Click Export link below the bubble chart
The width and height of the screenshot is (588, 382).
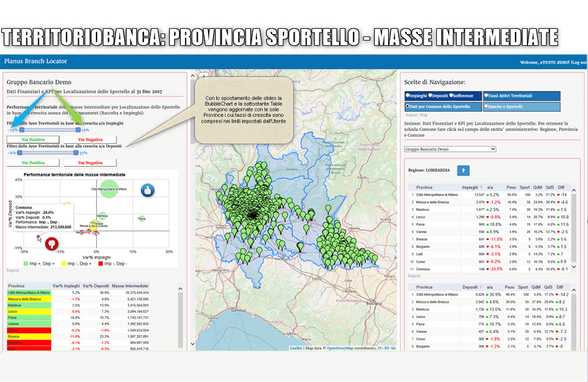point(13,270)
